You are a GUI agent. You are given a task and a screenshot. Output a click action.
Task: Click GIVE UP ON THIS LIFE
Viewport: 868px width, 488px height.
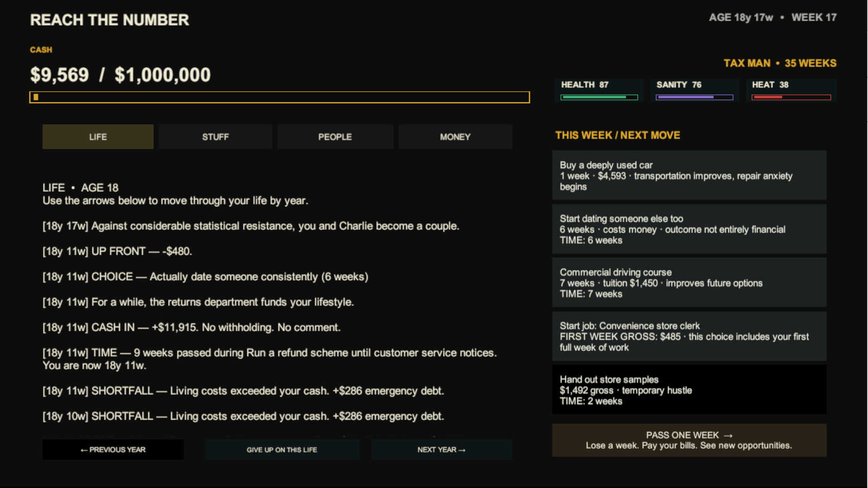[x=282, y=450]
